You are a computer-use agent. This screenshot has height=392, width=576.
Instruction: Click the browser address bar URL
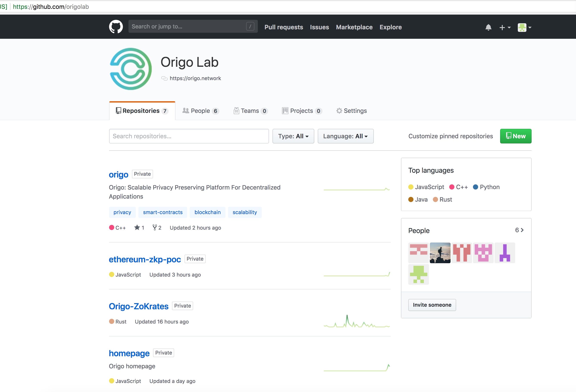pyautogui.click(x=51, y=7)
